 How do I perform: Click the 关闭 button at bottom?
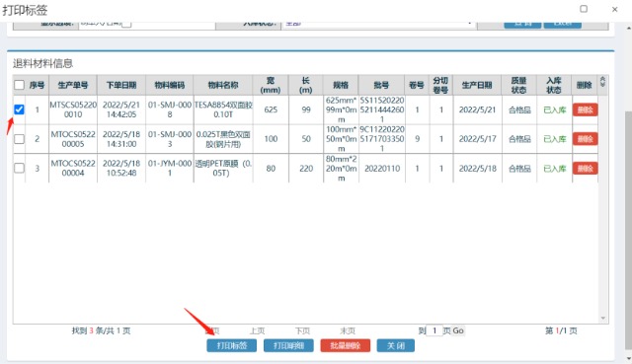coord(395,345)
